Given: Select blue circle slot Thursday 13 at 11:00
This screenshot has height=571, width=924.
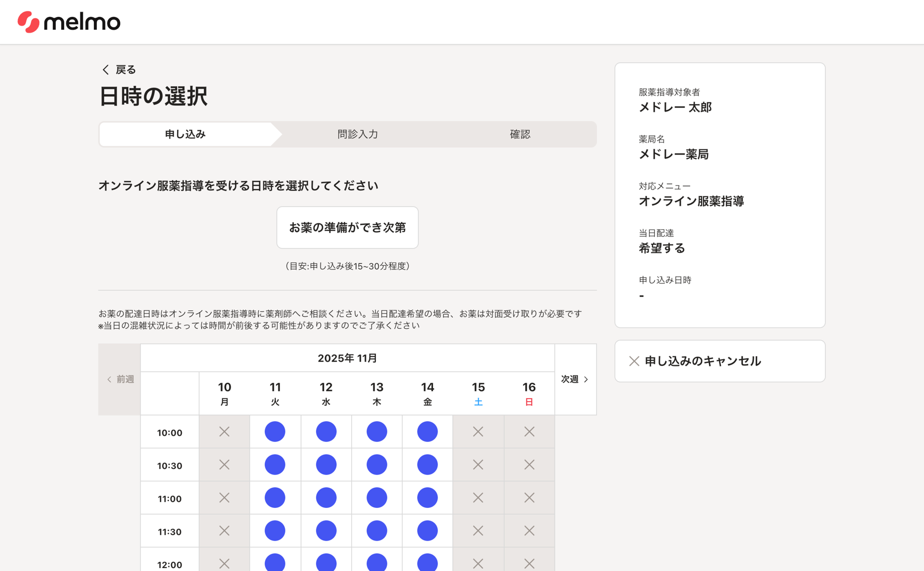Looking at the screenshot, I should pos(376,497).
